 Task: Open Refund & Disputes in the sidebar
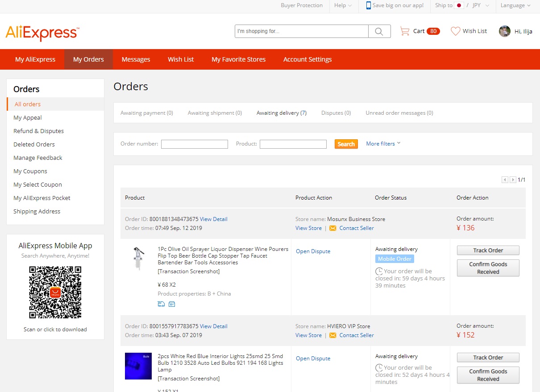(38, 131)
